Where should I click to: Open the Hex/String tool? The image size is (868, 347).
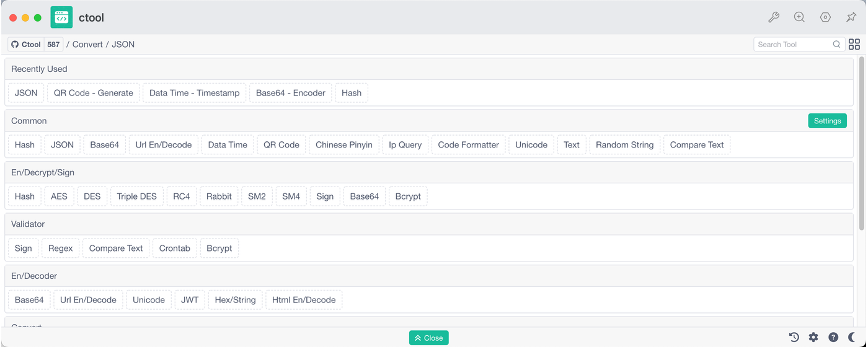point(236,300)
